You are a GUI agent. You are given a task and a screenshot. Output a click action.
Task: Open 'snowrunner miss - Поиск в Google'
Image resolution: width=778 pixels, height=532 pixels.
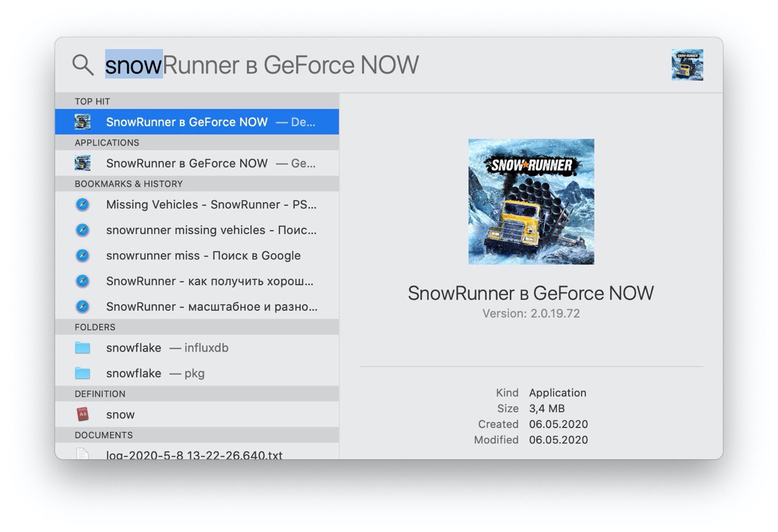coord(197,256)
